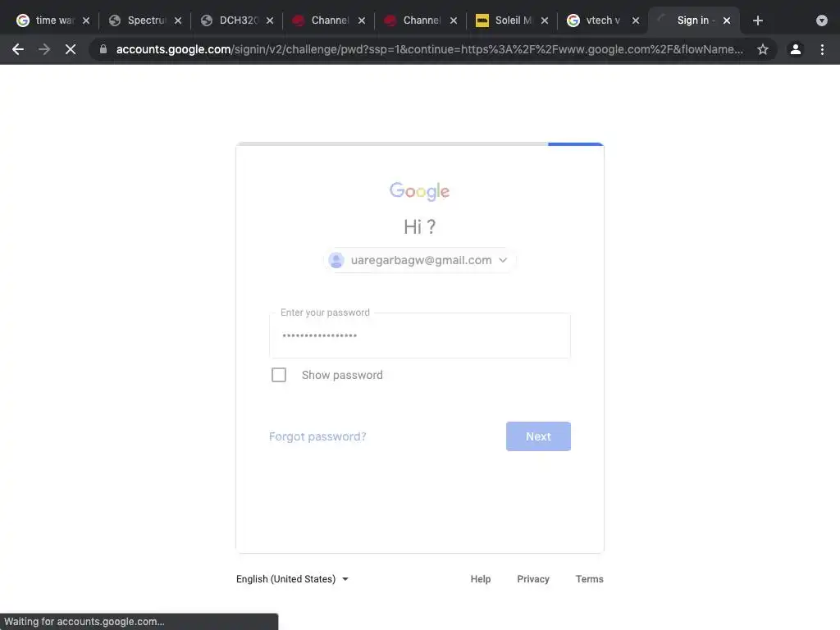Stop loading the page with X icon
The width and height of the screenshot is (840, 630).
click(71, 49)
